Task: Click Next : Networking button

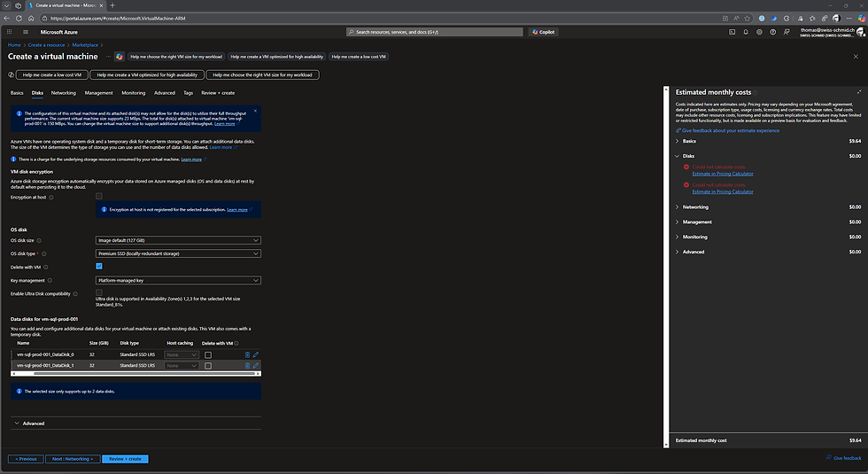Action: pyautogui.click(x=73, y=459)
